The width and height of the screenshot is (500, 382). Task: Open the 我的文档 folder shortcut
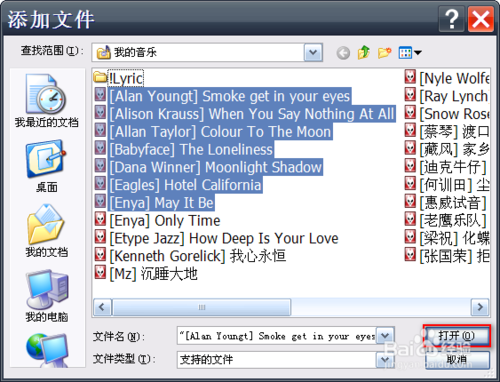pos(47,231)
